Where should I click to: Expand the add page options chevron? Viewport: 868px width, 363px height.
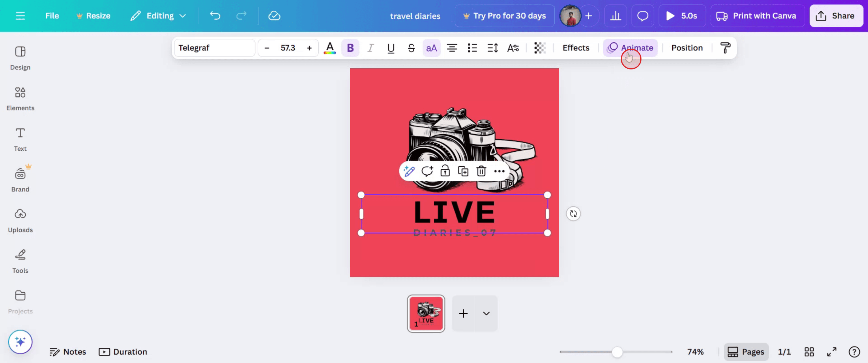pyautogui.click(x=486, y=313)
